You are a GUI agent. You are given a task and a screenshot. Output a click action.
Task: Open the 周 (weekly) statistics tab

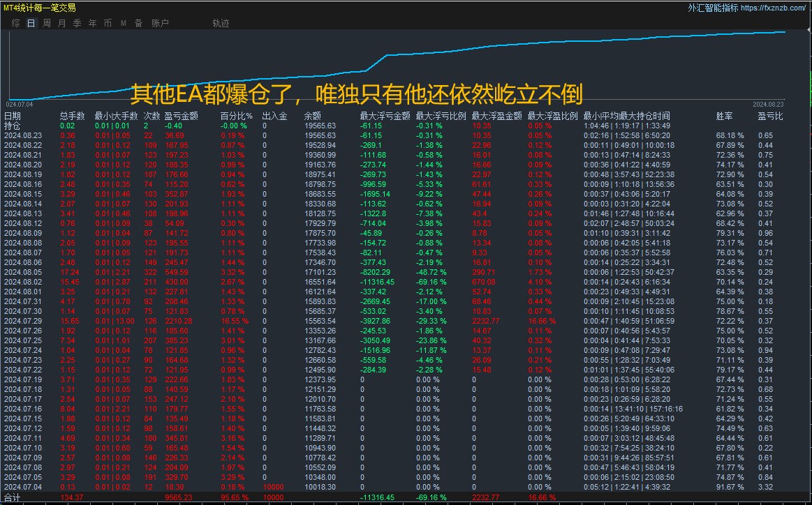(47, 23)
